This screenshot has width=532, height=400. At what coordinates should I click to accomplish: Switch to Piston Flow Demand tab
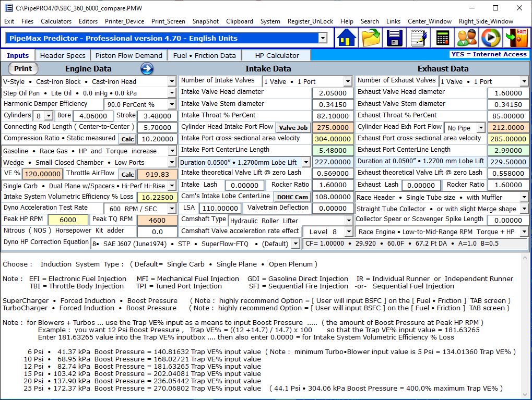click(x=129, y=56)
